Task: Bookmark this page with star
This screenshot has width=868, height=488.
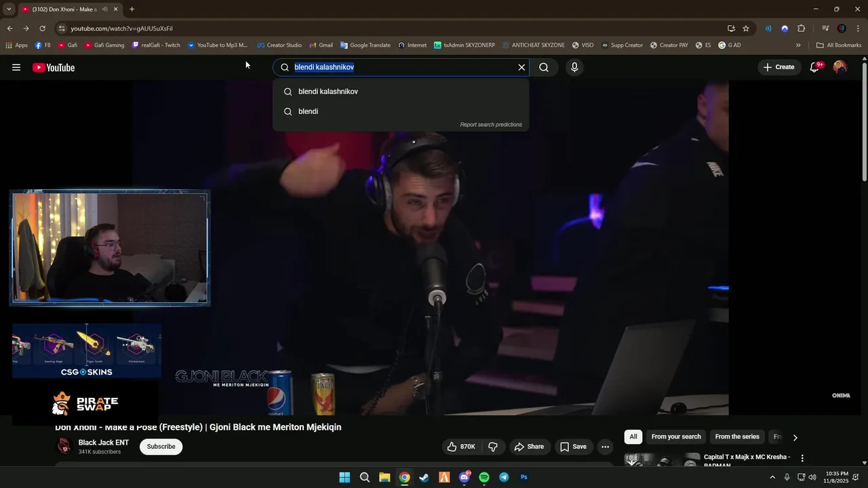Action: [x=746, y=28]
